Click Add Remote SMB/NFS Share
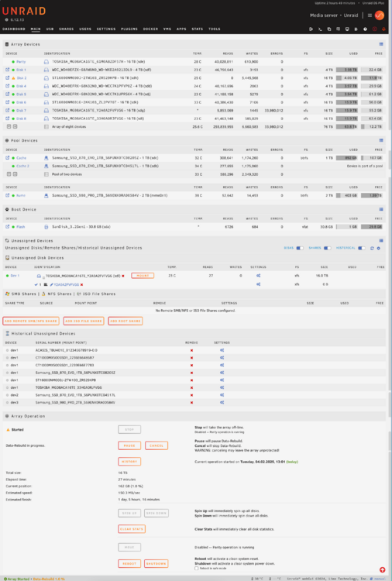Image resolution: width=392 pixels, height=581 pixels. [31, 321]
